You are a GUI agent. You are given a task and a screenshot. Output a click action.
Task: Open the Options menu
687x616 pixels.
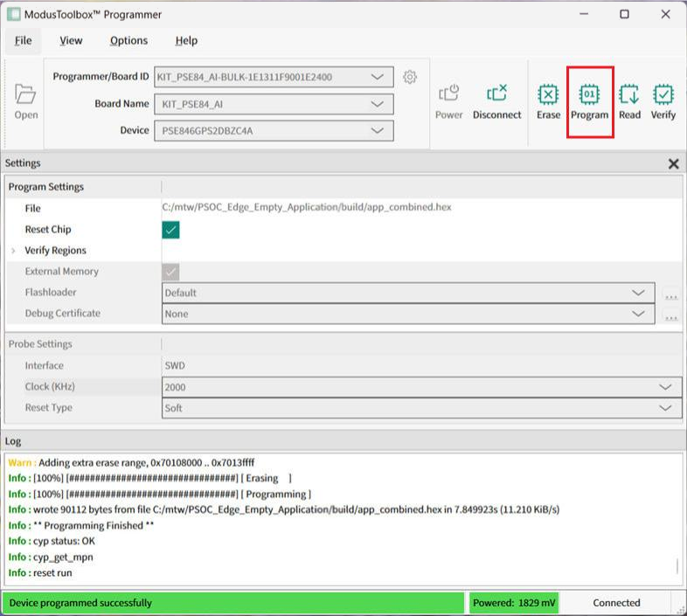(x=128, y=41)
